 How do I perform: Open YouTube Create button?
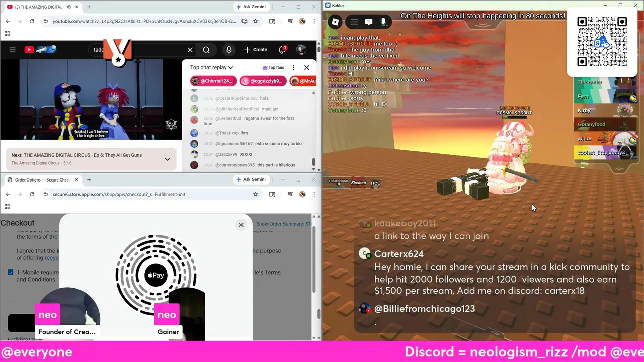click(x=256, y=50)
